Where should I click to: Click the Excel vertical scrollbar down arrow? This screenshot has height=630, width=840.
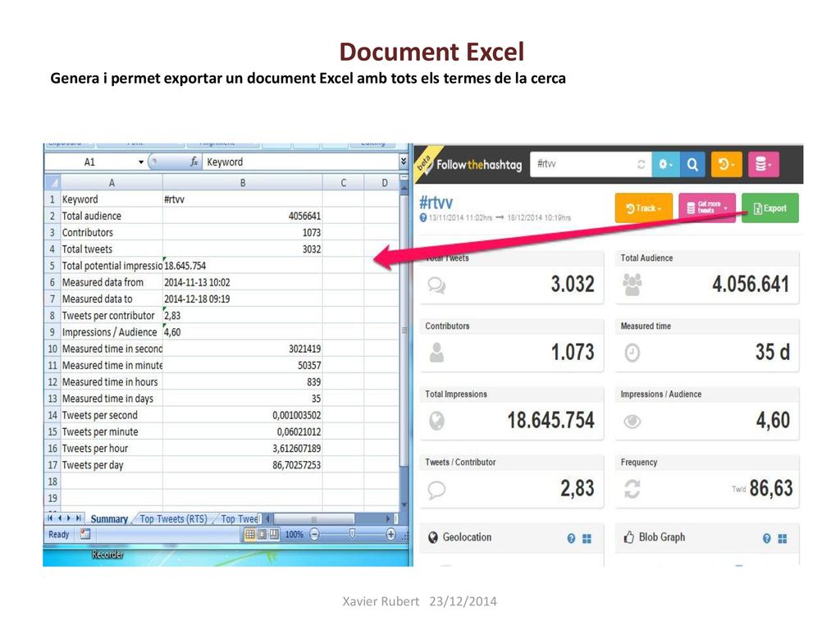click(404, 504)
